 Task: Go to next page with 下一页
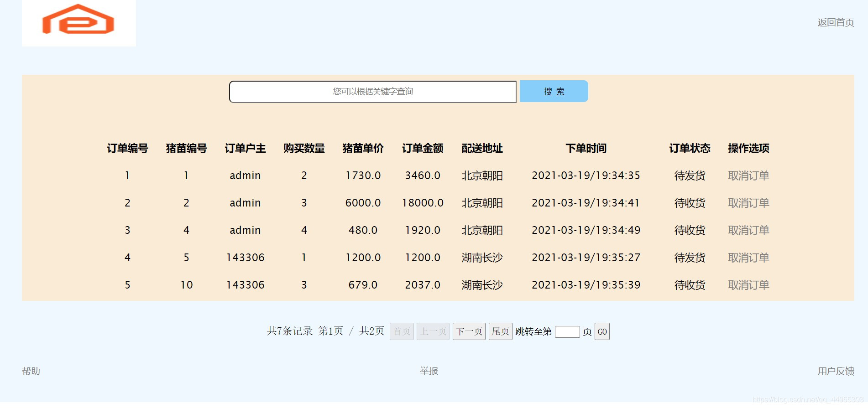pos(469,331)
